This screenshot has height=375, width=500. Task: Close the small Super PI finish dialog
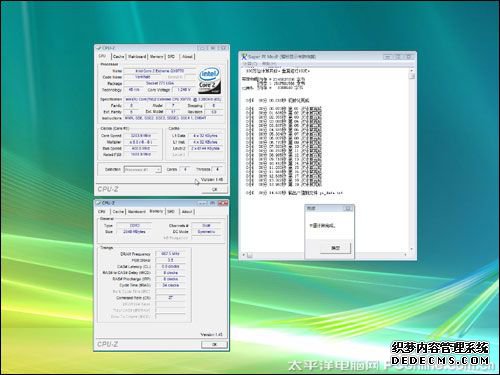[348, 208]
